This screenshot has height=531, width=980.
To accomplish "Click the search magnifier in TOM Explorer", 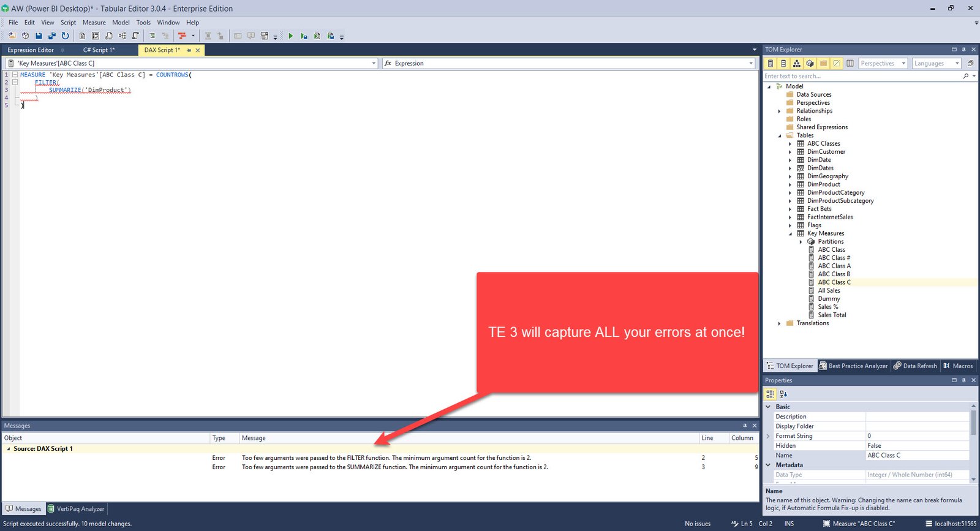I will (966, 76).
